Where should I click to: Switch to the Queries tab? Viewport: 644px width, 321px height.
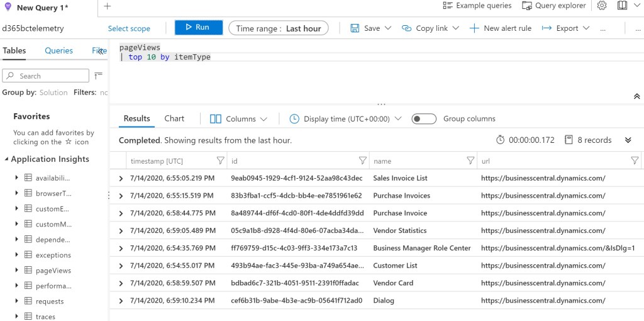(x=58, y=50)
